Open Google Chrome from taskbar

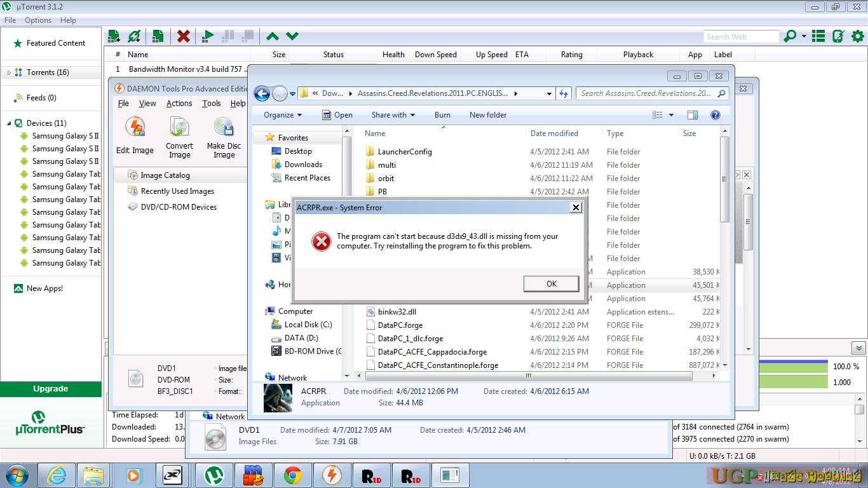click(292, 475)
